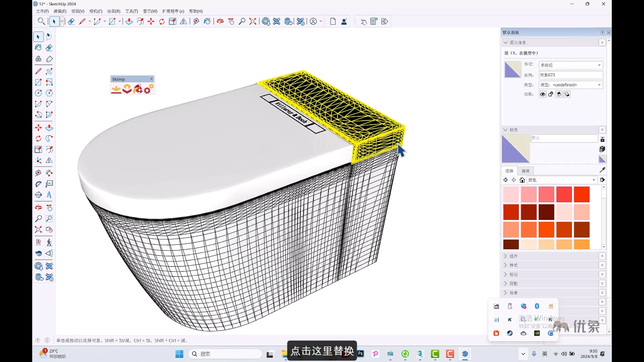Viewport: 644px width, 362px height.
Task: Expand the 组件 panel section
Action: (x=514, y=256)
